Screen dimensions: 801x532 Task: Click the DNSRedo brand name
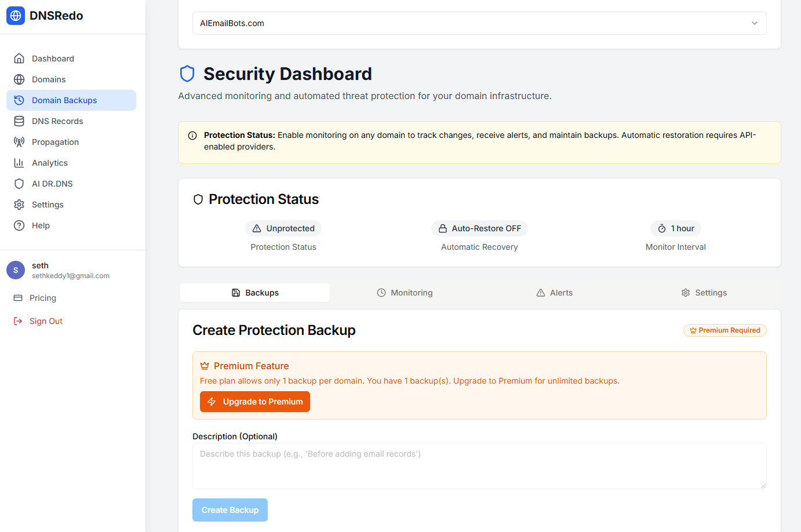pos(56,16)
